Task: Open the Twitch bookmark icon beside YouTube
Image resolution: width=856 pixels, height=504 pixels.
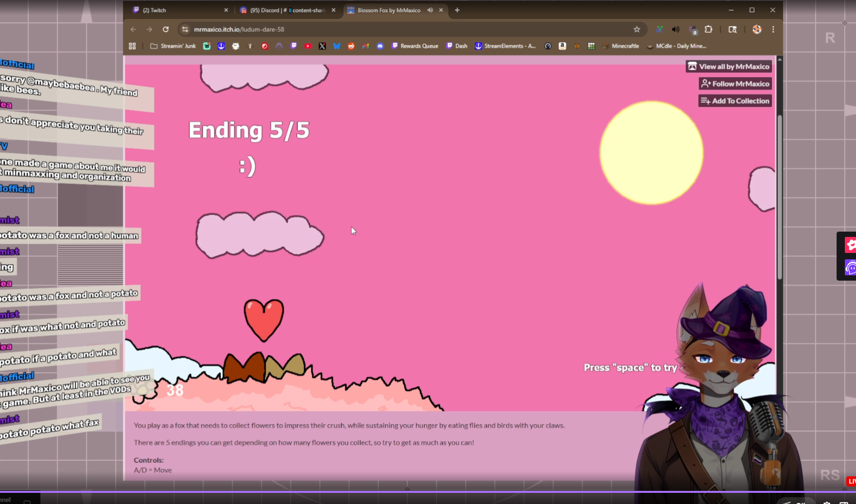Action: point(294,46)
